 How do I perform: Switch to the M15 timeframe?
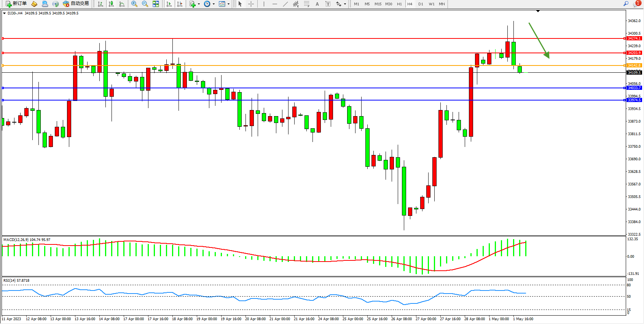coord(378,4)
